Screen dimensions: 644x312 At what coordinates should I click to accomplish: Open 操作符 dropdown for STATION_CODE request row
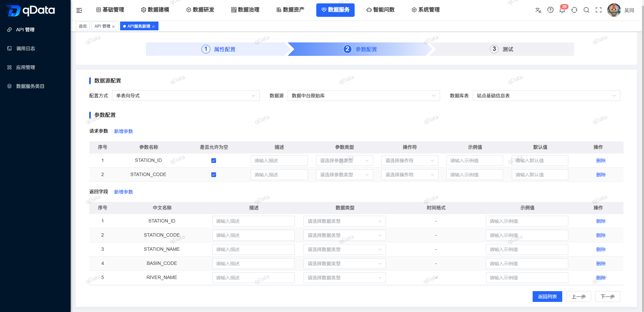410,175
